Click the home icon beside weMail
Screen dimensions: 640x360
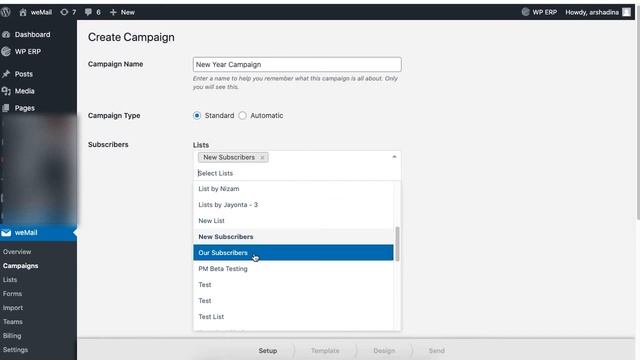[23, 12]
